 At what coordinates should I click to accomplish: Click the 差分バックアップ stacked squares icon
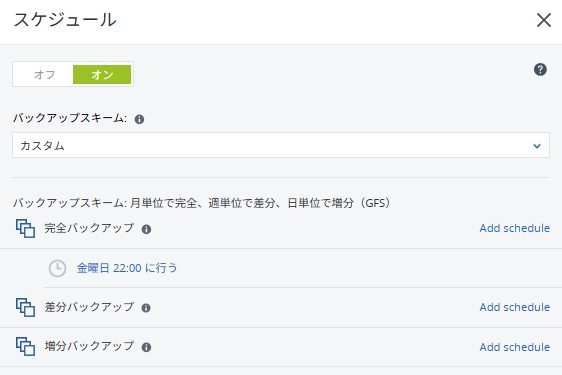[x=25, y=307]
